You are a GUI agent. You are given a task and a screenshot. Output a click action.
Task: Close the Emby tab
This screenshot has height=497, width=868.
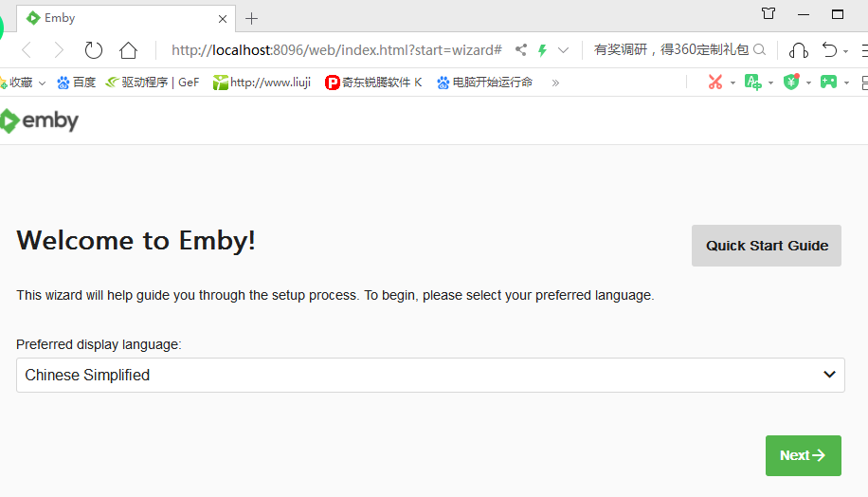[223, 19]
